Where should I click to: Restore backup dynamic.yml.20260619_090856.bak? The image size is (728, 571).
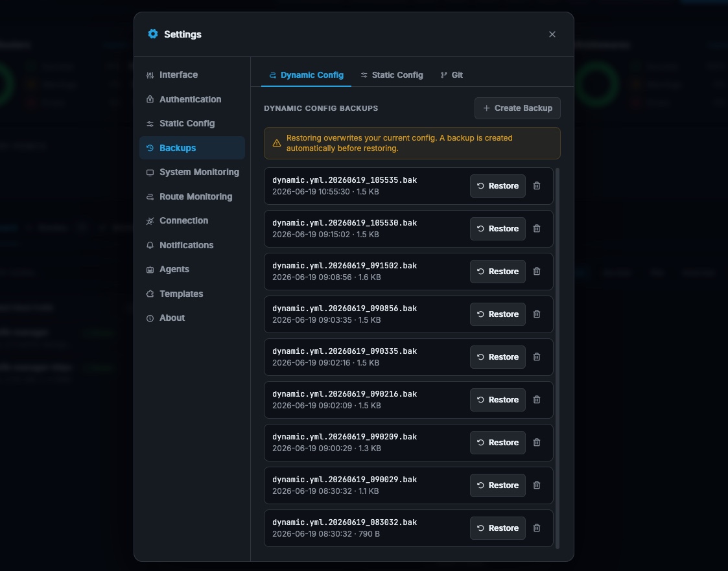498,314
